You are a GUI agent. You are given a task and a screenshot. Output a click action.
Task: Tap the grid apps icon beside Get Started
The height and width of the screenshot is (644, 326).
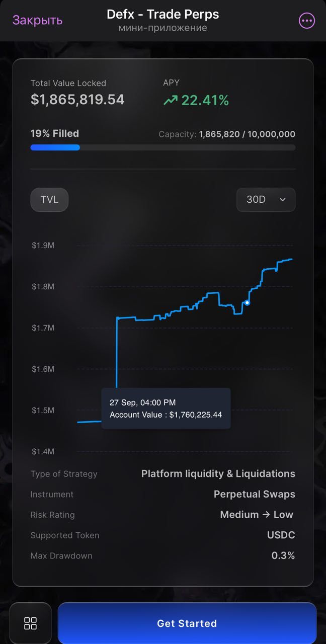click(x=30, y=623)
